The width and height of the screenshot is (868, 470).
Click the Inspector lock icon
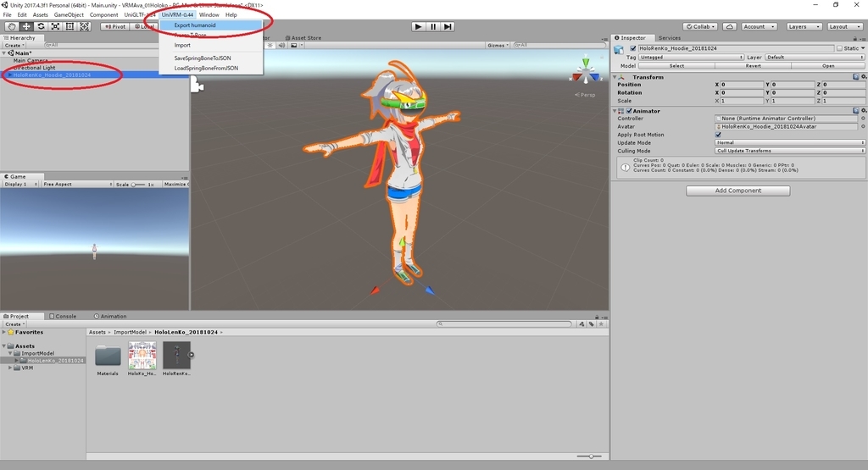click(854, 38)
